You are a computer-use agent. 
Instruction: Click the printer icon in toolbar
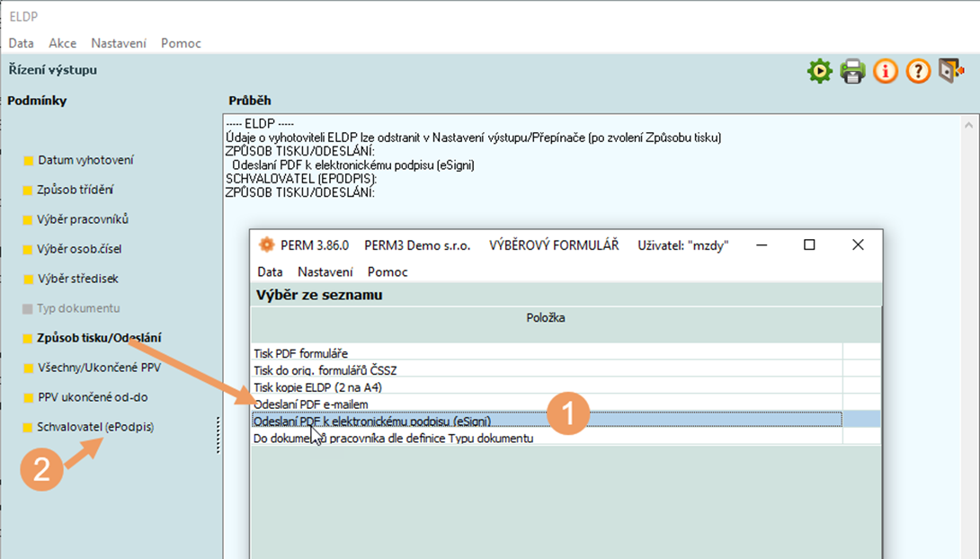tap(852, 71)
